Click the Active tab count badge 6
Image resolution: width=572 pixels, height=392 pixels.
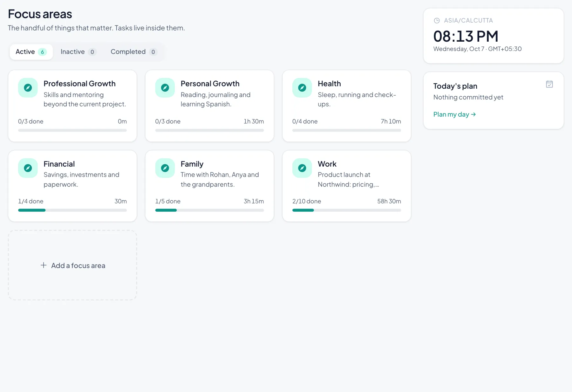point(42,52)
